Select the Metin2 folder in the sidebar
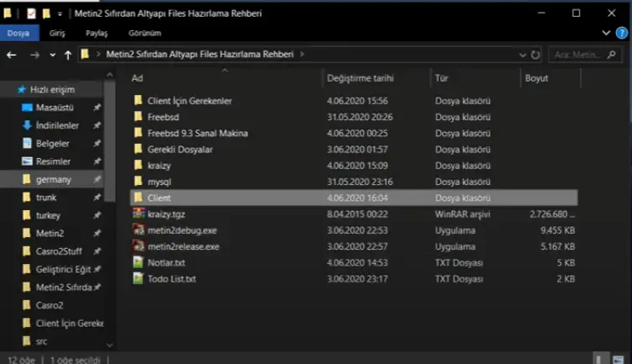632x364 pixels. click(x=50, y=233)
